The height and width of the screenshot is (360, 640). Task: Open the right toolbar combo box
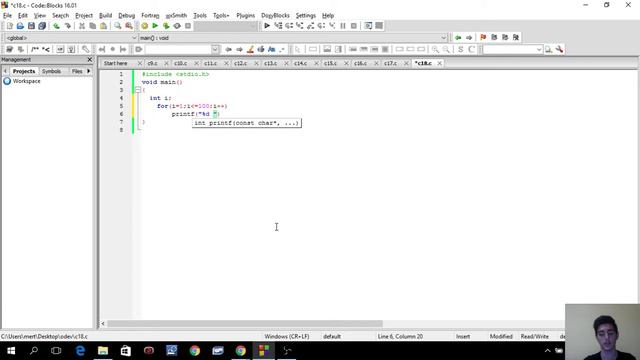coord(539,49)
